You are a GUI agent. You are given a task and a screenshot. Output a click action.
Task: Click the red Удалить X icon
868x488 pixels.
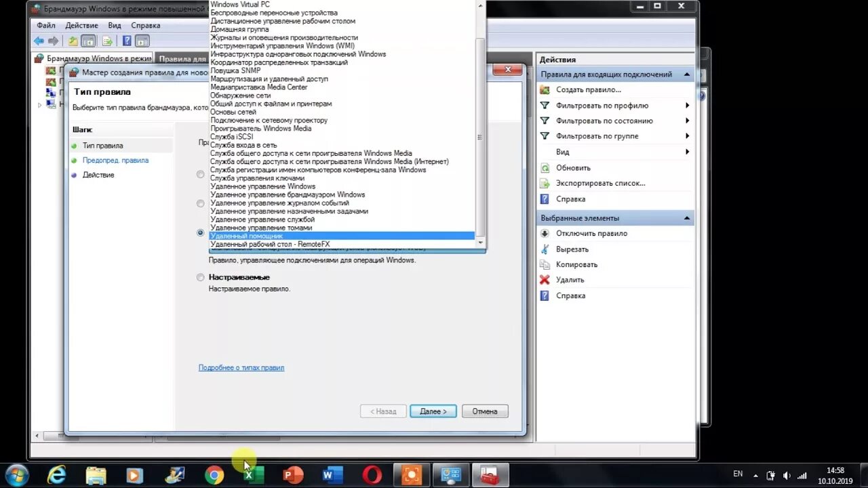(x=545, y=280)
